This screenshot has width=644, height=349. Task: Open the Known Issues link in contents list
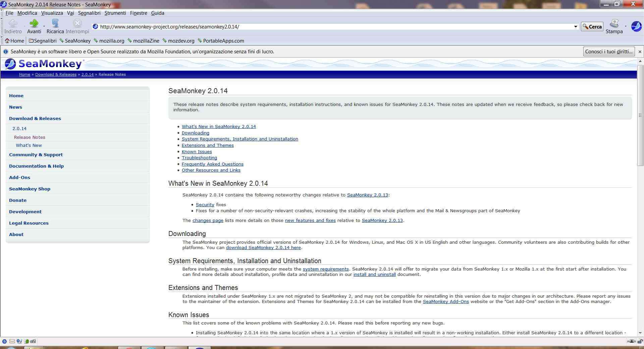(197, 152)
